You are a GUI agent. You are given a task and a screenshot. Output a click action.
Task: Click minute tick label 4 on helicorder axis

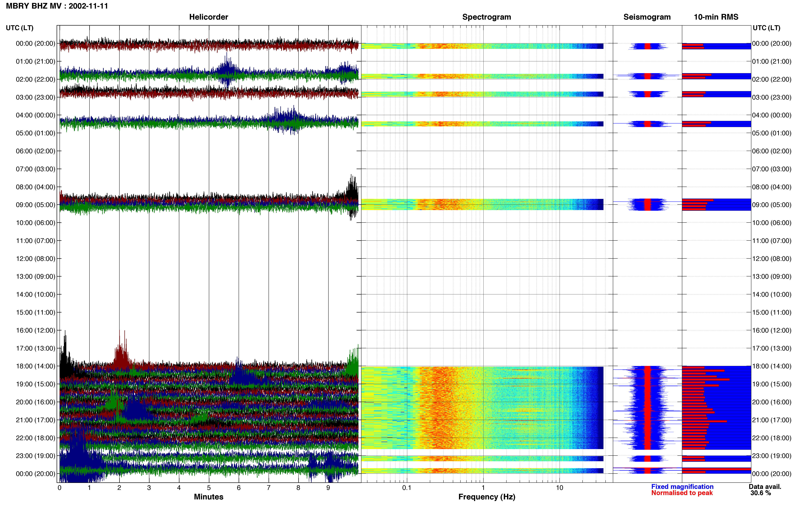click(x=179, y=487)
